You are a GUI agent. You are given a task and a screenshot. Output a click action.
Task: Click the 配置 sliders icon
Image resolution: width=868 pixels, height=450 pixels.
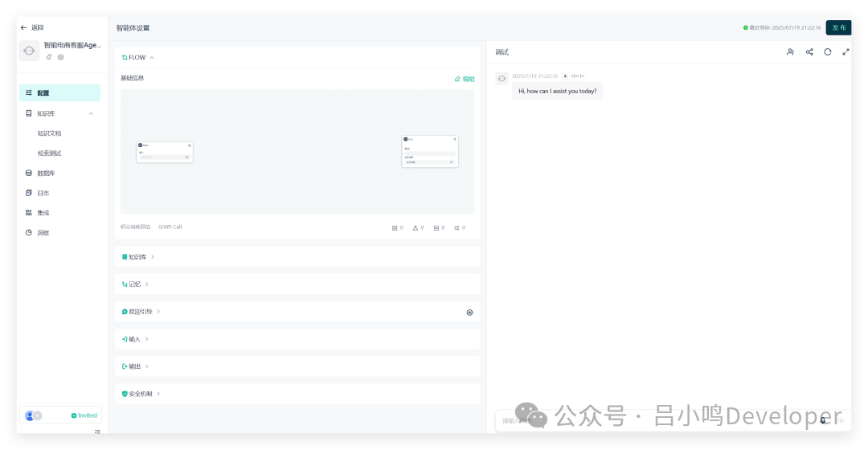[x=29, y=92]
